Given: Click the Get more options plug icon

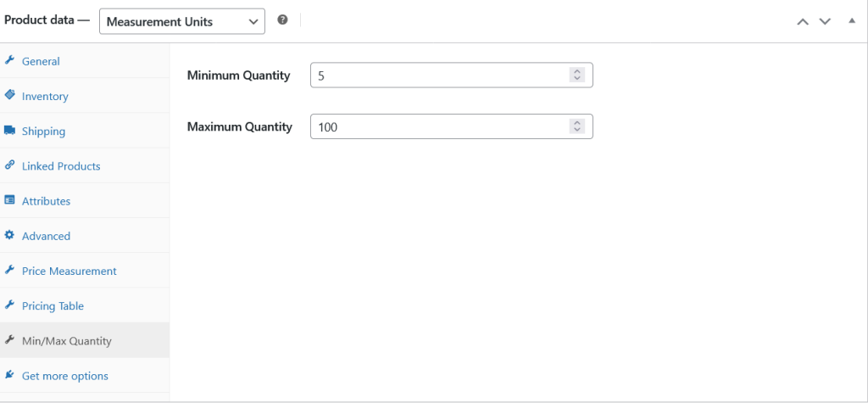Looking at the screenshot, I should coord(9,375).
